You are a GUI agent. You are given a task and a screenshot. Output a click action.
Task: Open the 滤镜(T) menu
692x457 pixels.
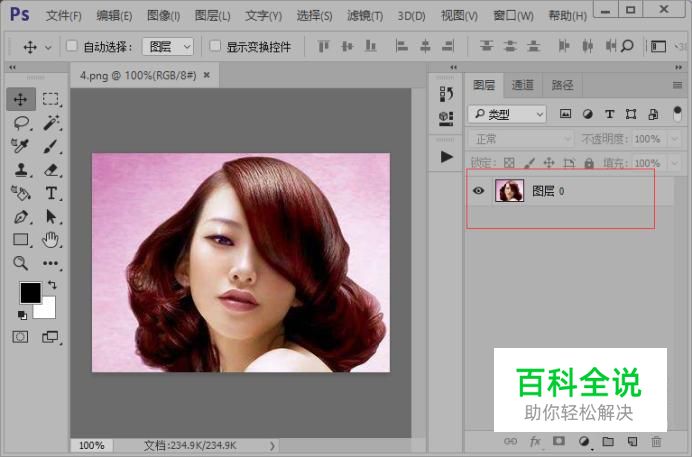(365, 16)
